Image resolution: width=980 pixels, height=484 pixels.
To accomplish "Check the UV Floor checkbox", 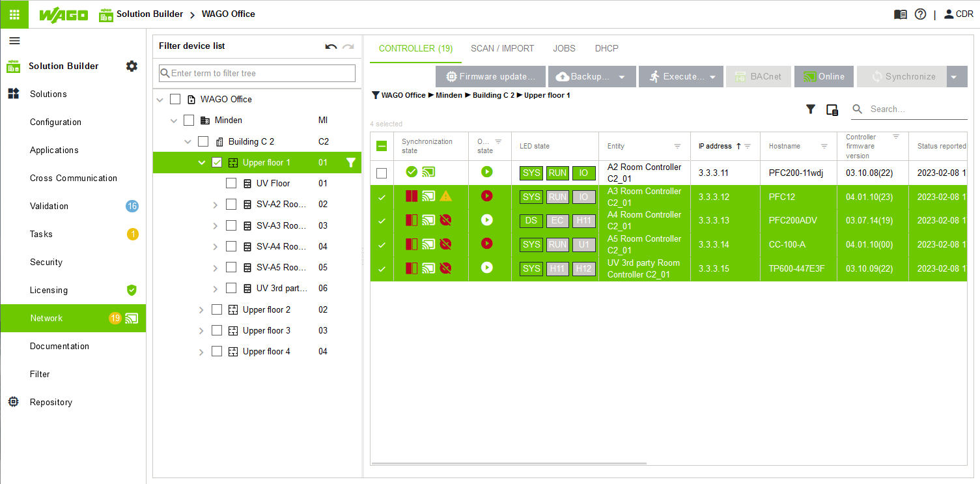I will point(231,183).
